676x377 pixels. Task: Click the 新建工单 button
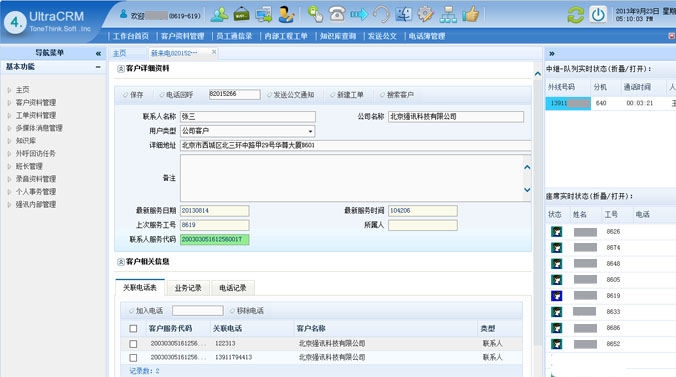[x=347, y=95]
